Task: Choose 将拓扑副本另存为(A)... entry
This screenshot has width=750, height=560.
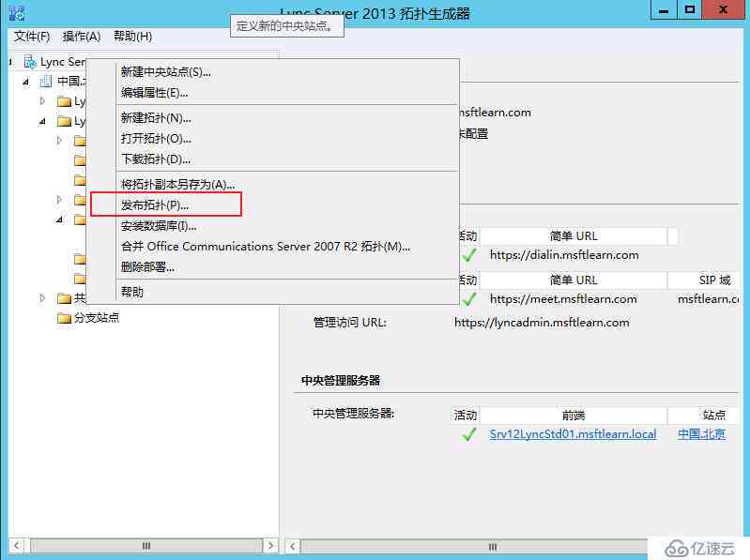Action: coord(177,185)
